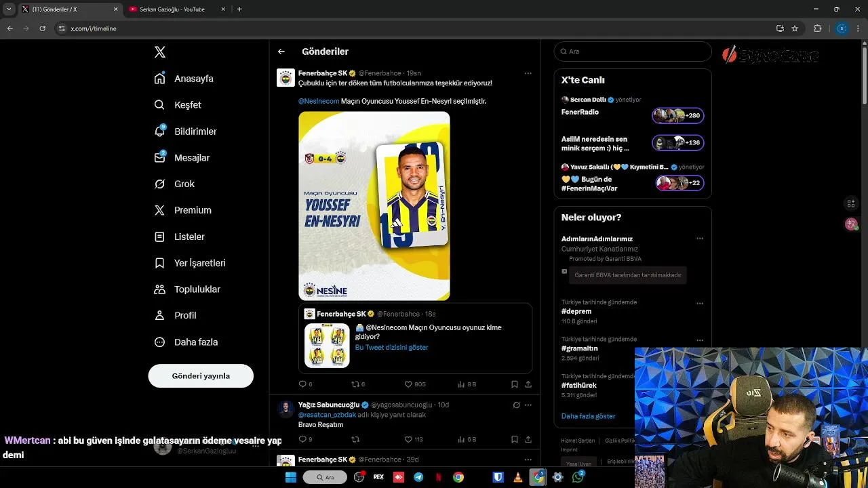Open options for #deprem trend

(x=700, y=303)
